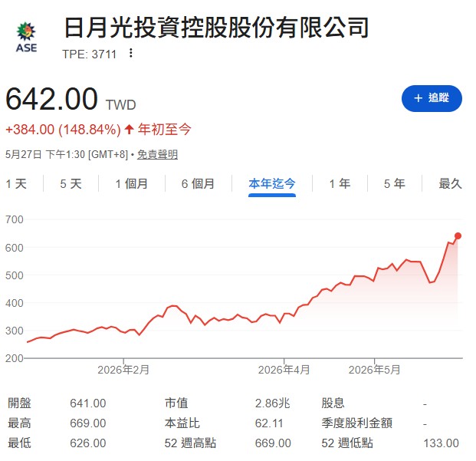This screenshot has width=476, height=461.
Task: Click the +384.00 (148.84%) change text
Action: 63,130
